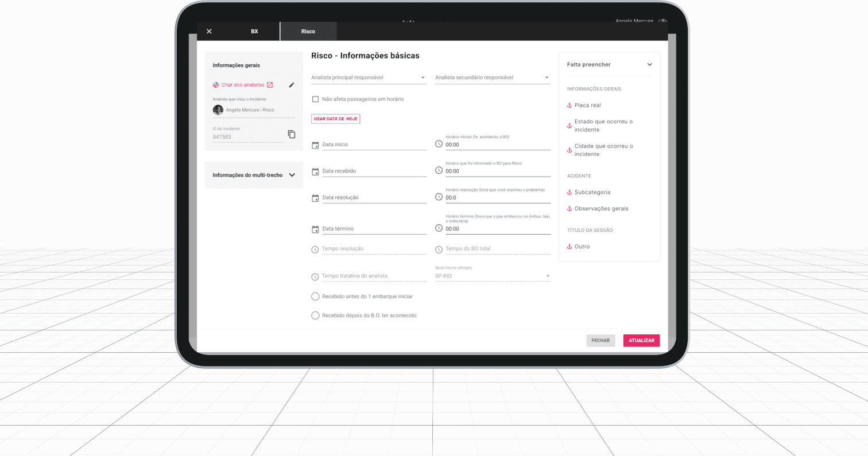Click the Data término input field

(374, 228)
